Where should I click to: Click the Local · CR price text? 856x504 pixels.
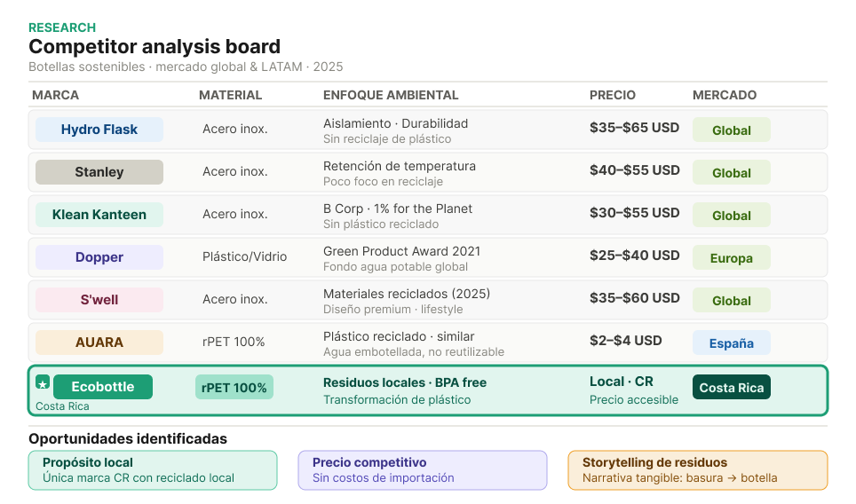pos(622,382)
